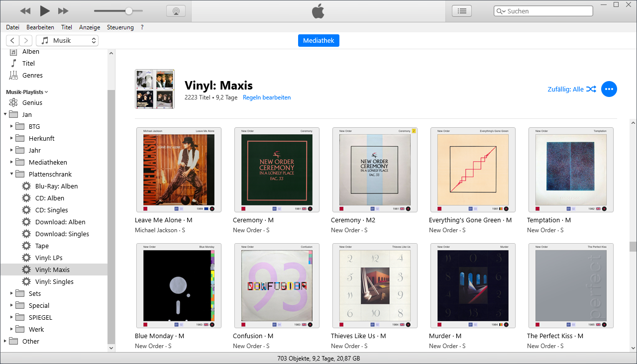Viewport: 637px width, 364px height.
Task: Click the shuffle icon beside Zufällig: Alle
Action: coord(591,89)
